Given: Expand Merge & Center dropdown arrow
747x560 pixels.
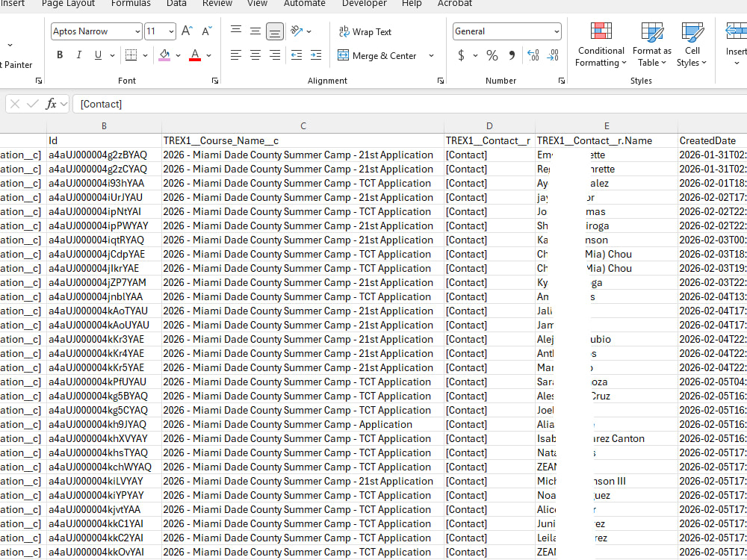Looking at the screenshot, I should 431,56.
